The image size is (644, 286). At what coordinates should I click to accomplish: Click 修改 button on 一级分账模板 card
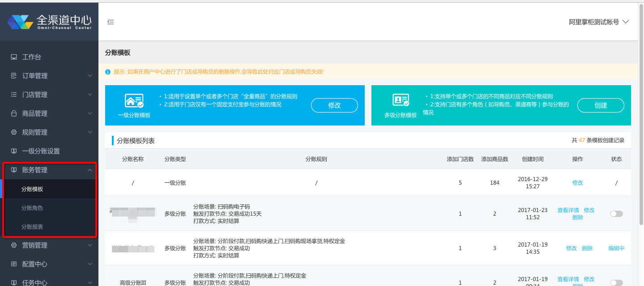tap(334, 105)
